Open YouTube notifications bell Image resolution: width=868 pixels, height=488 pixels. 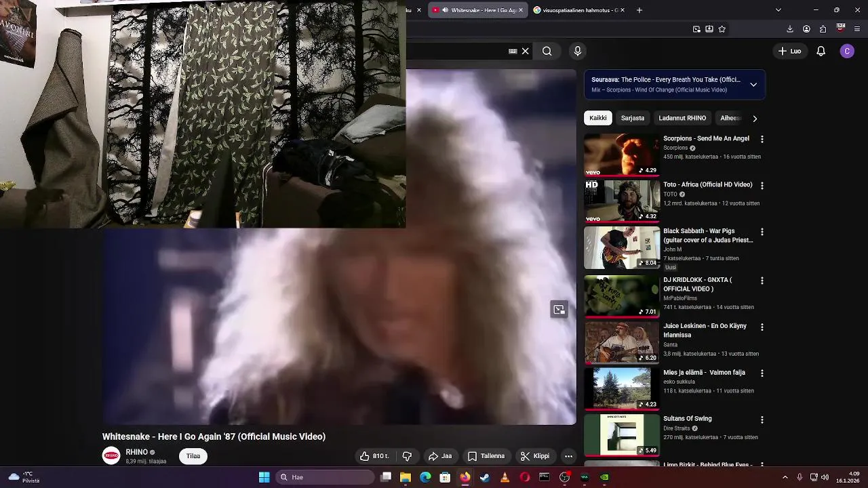click(x=821, y=51)
